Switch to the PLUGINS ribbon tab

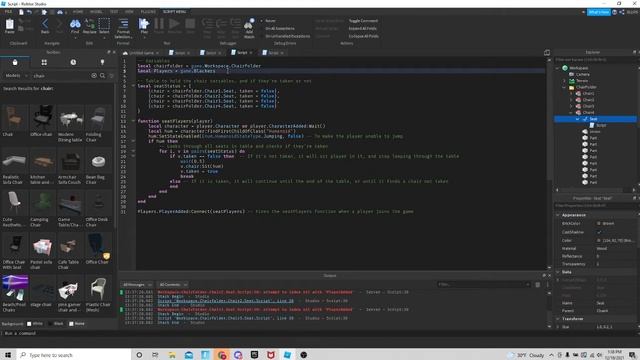pos(148,12)
